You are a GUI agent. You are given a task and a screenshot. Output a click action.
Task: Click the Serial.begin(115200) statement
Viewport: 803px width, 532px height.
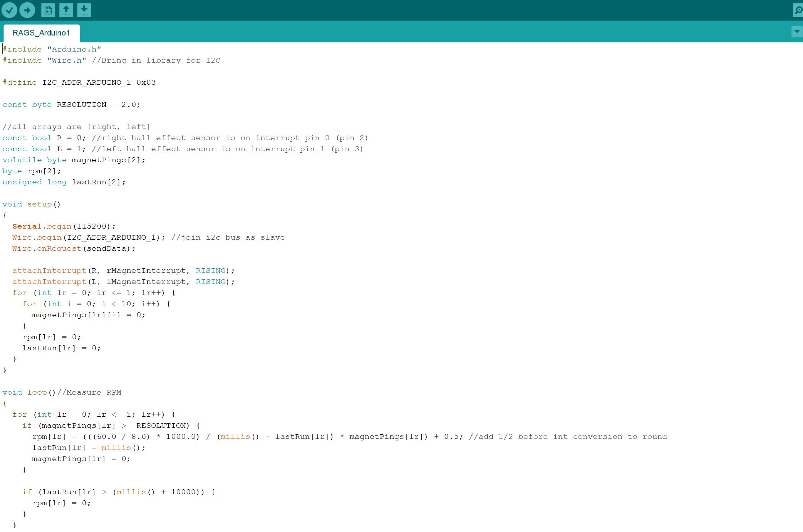64,226
